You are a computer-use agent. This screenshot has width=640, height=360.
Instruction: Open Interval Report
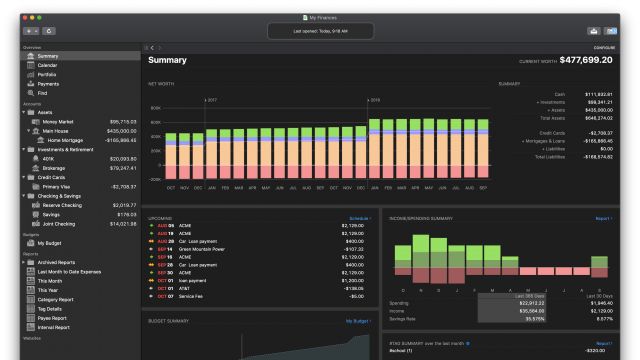coord(53,327)
